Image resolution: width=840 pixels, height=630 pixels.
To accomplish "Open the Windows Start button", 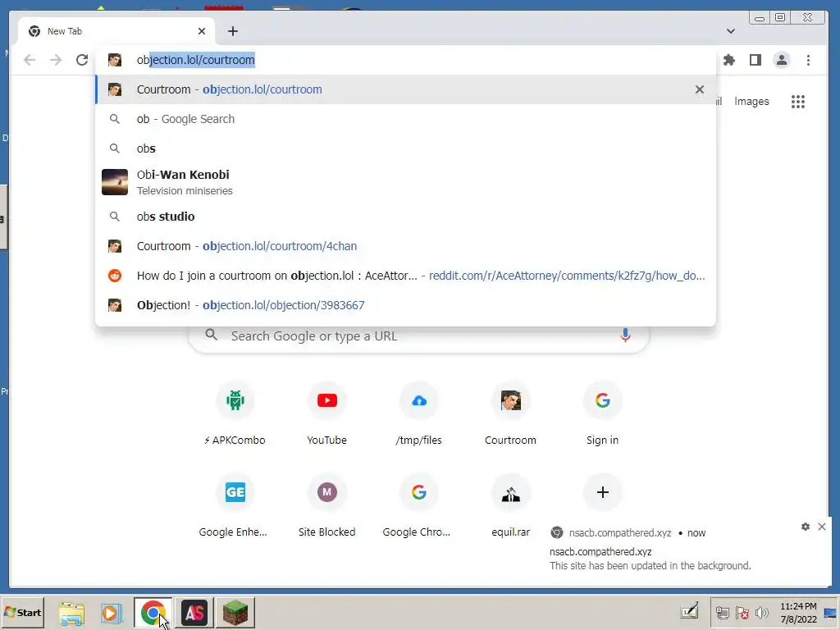I will click(22, 612).
